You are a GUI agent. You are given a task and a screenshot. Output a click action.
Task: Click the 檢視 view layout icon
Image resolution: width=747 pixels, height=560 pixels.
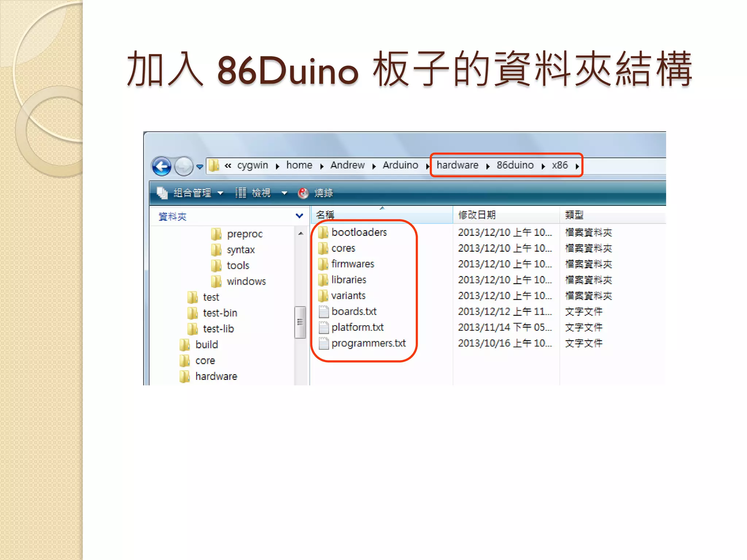point(241,193)
